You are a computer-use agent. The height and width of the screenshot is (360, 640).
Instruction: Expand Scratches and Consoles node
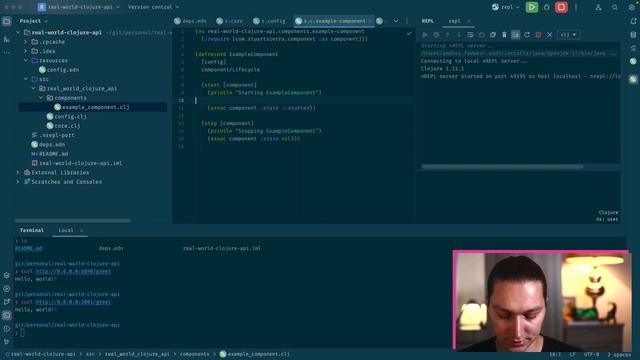(18, 182)
